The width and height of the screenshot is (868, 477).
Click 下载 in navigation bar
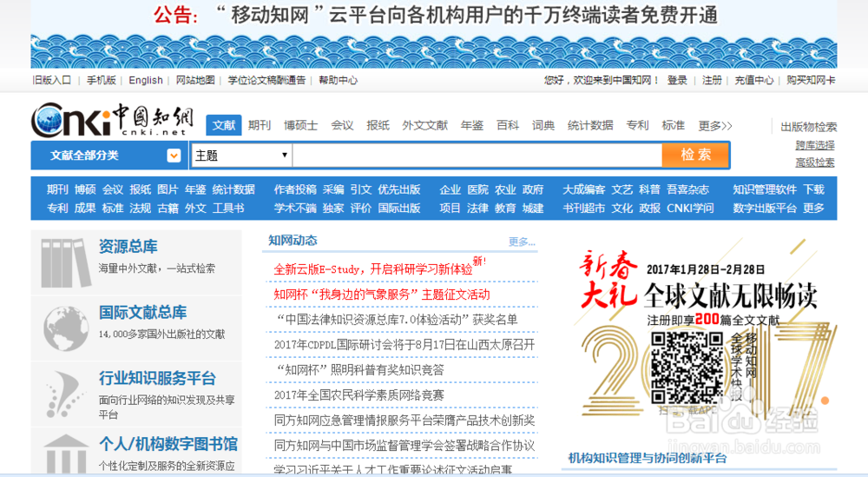pyautogui.click(x=814, y=189)
